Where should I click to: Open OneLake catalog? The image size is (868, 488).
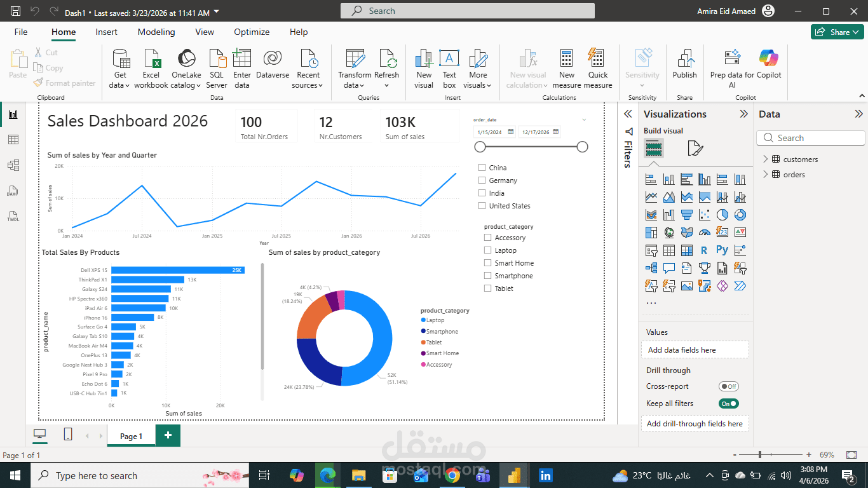186,69
